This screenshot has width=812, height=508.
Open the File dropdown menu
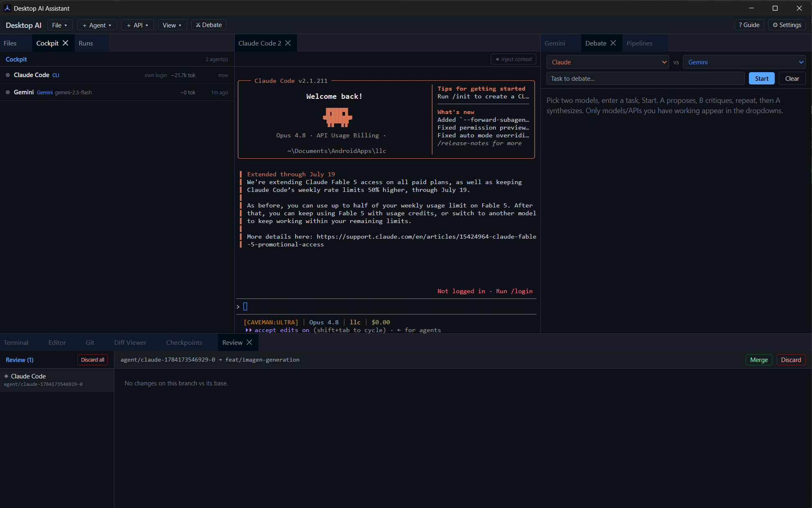60,25
